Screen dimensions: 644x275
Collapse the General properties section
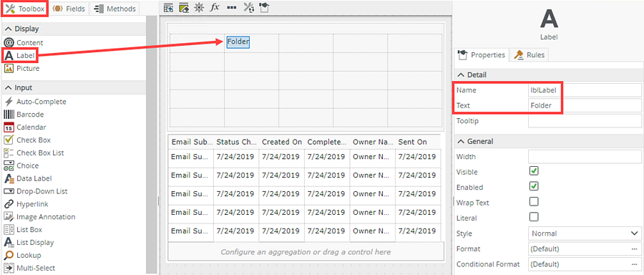pos(462,141)
